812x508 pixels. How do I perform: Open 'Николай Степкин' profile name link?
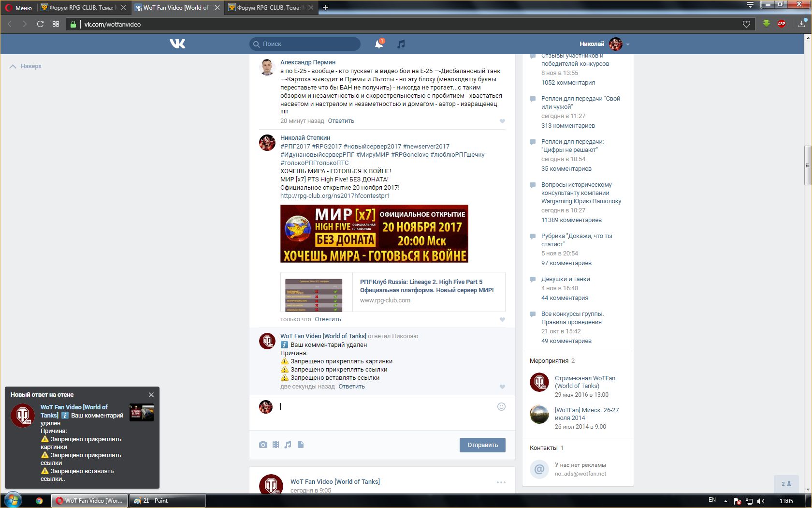pos(305,138)
